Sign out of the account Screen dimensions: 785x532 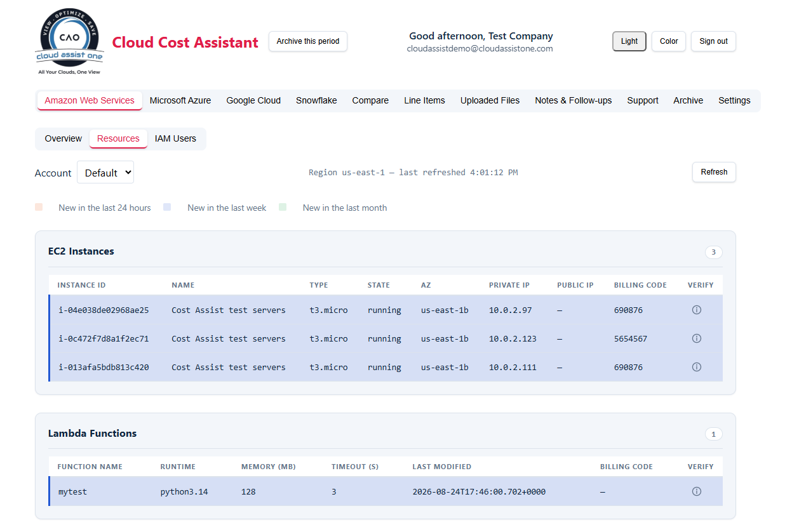point(713,41)
